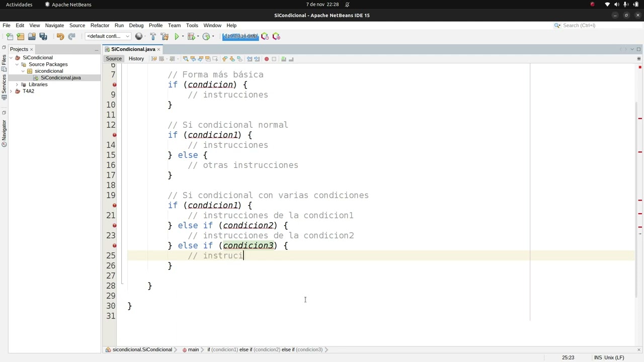This screenshot has width=644, height=362.
Task: Expand the Libraries node
Action: pos(17,84)
